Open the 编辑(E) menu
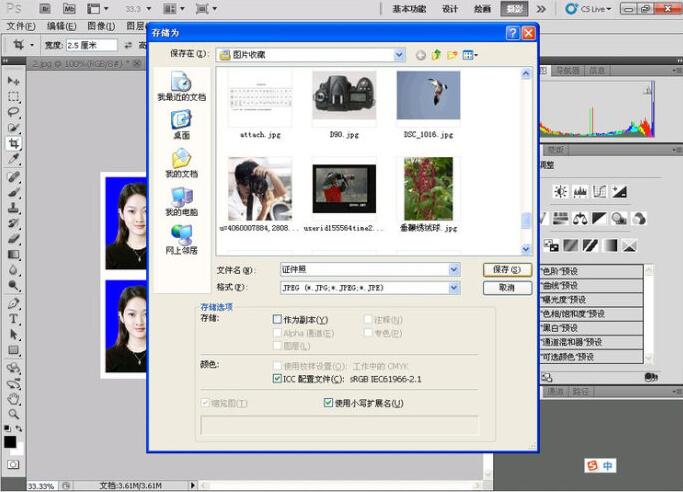Screen dimensions: 683x492 tap(62, 25)
